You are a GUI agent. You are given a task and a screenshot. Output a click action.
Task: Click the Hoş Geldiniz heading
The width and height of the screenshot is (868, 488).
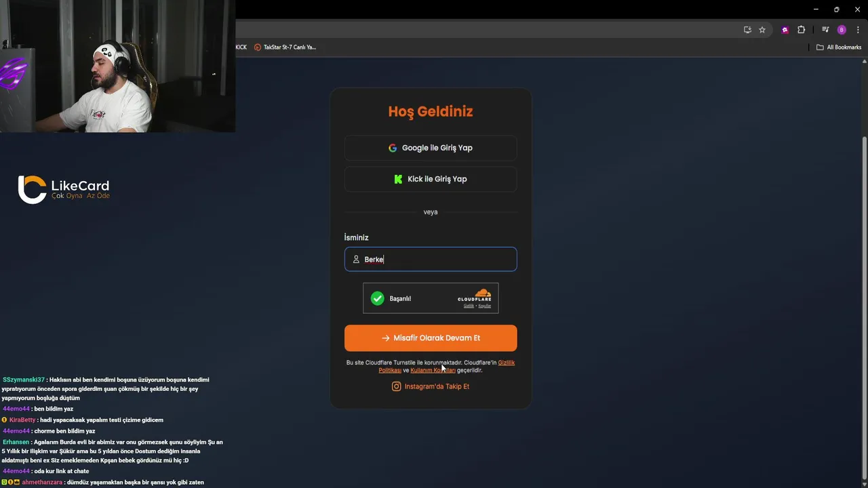coord(431,112)
